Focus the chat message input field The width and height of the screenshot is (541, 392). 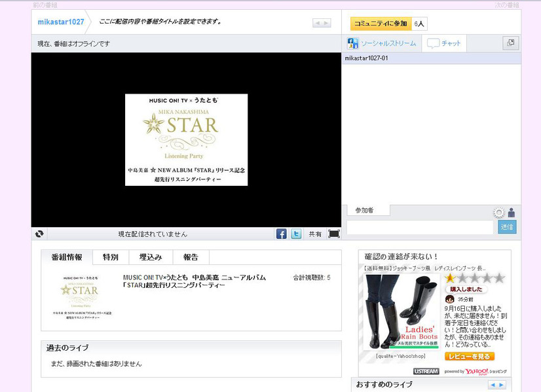pyautogui.click(x=420, y=227)
